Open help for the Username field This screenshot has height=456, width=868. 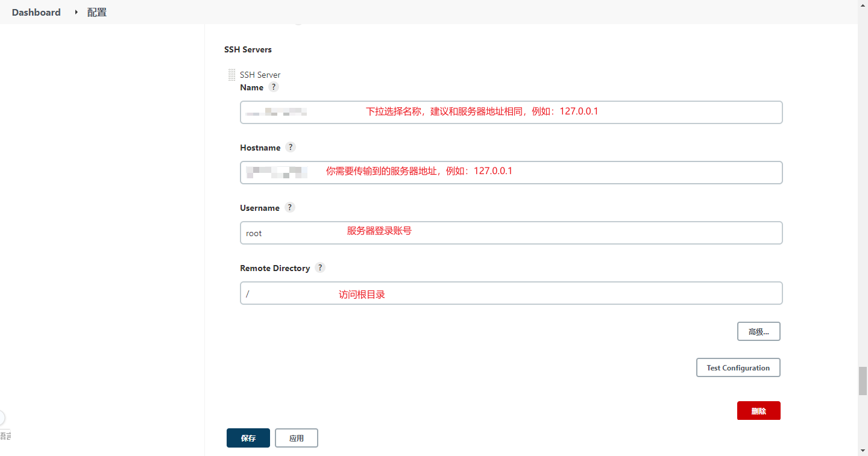(x=290, y=207)
